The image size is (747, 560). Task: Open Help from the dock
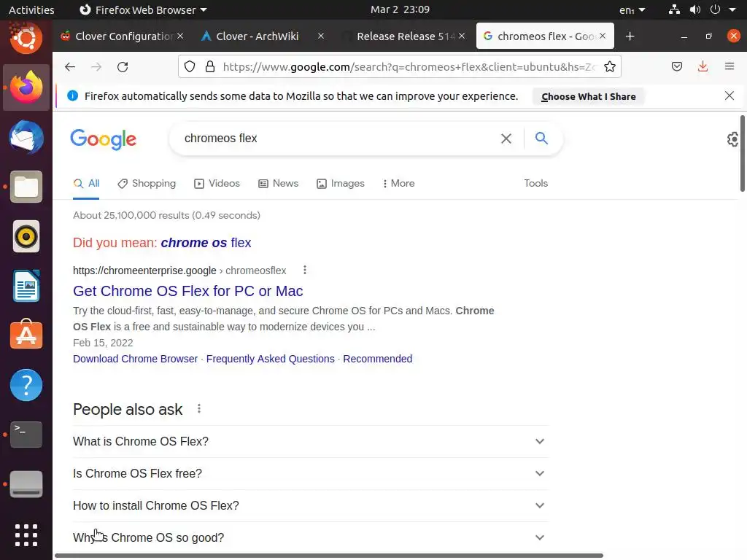[x=26, y=385]
